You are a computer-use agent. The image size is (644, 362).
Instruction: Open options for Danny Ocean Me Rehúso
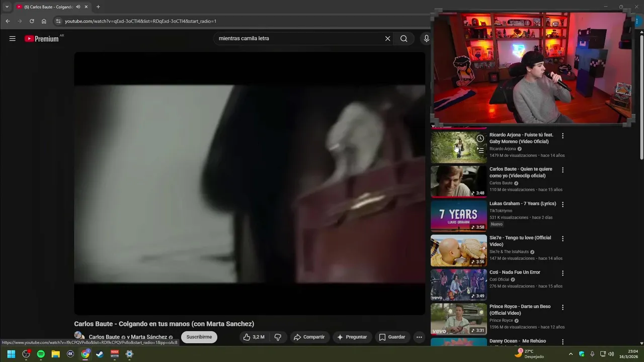(x=562, y=341)
